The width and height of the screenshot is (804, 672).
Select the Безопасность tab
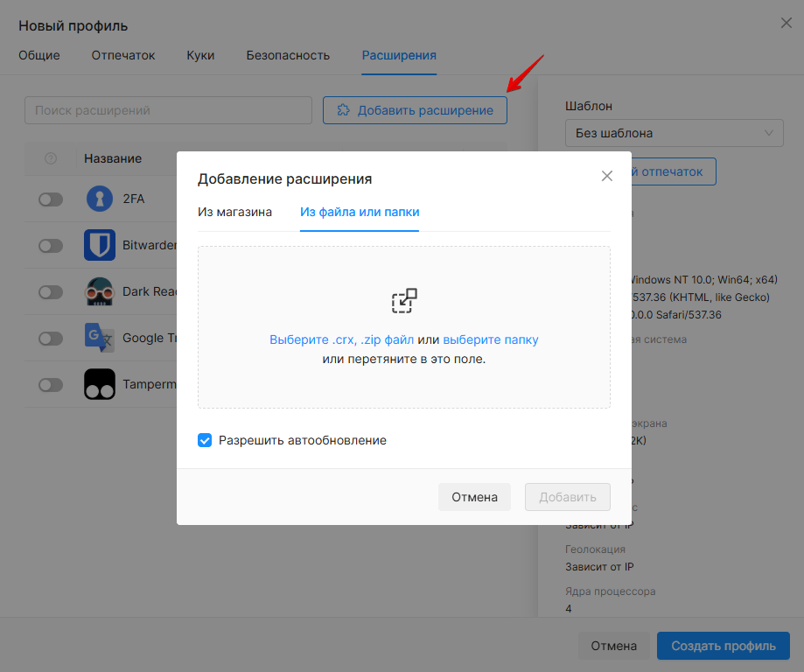(288, 55)
